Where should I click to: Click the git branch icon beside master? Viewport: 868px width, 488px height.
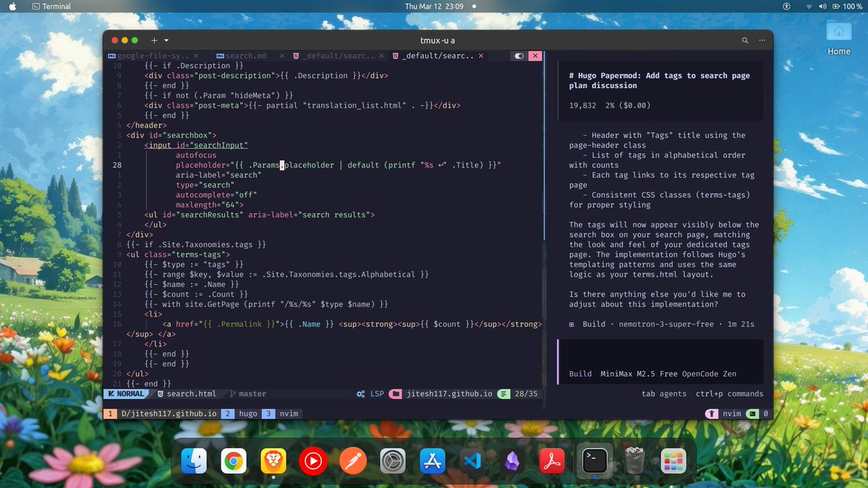point(232,394)
